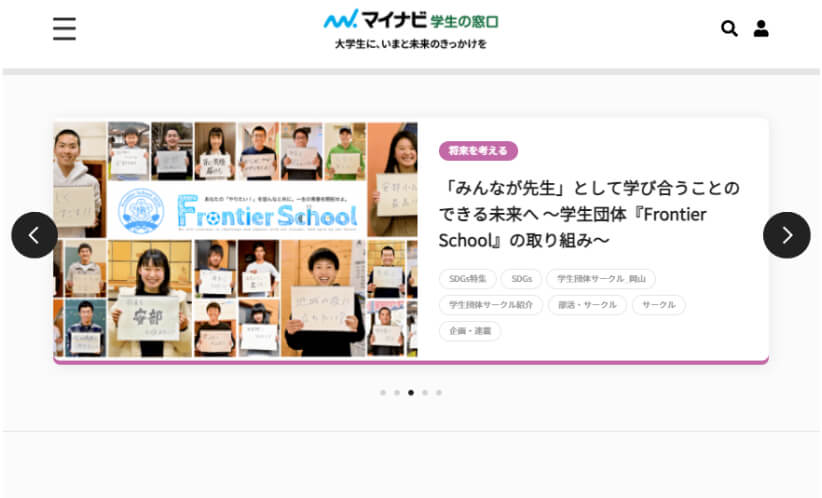The width and height of the screenshot is (822, 498).
Task: Click the 企画・連載 tag
Action: [470, 331]
